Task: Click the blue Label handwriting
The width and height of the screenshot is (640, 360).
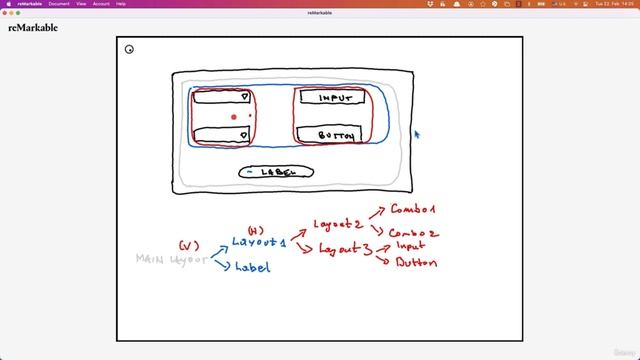Action: (x=252, y=267)
